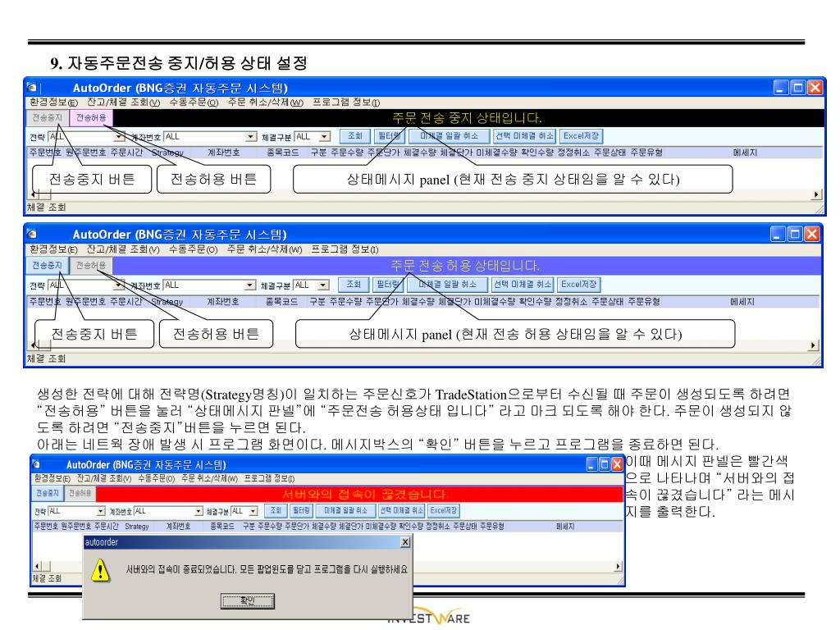Click 조회 button in the middle window
The image size is (840, 630).
click(353, 285)
